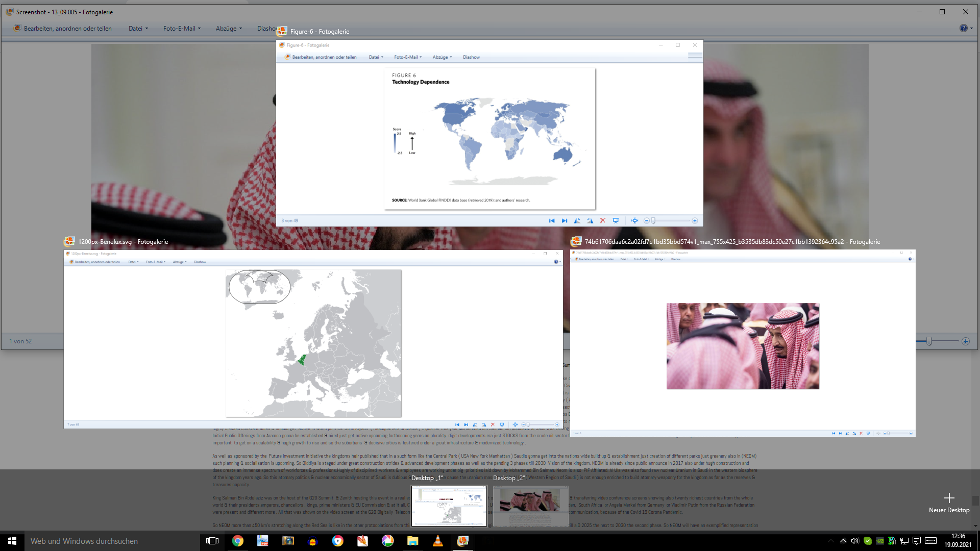Open the feather quill app taskbar icon
Screen dimensions: 980x551
coord(363,541)
